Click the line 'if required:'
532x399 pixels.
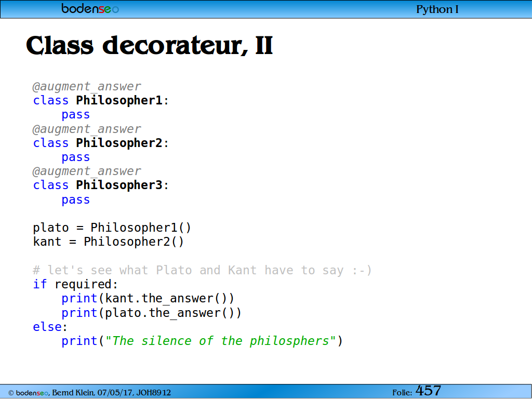pos(75,284)
